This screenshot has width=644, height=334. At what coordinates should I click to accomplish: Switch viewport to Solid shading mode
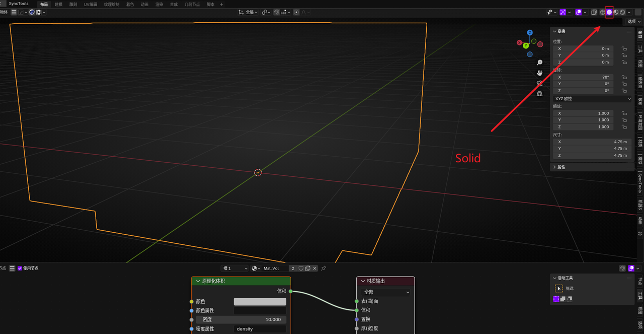click(x=609, y=12)
